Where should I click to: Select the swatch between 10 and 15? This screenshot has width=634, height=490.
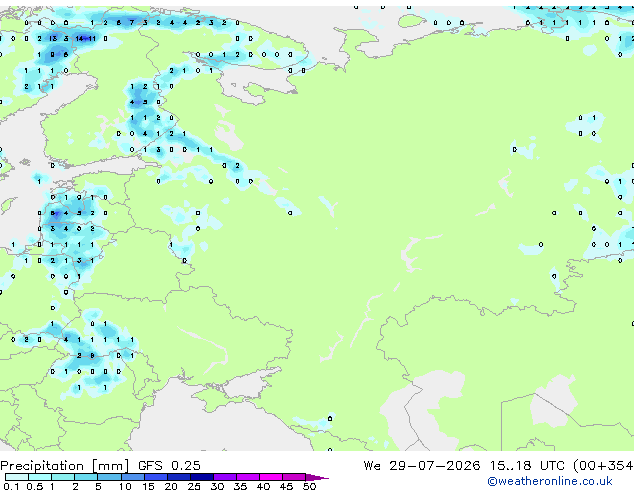coord(133,477)
